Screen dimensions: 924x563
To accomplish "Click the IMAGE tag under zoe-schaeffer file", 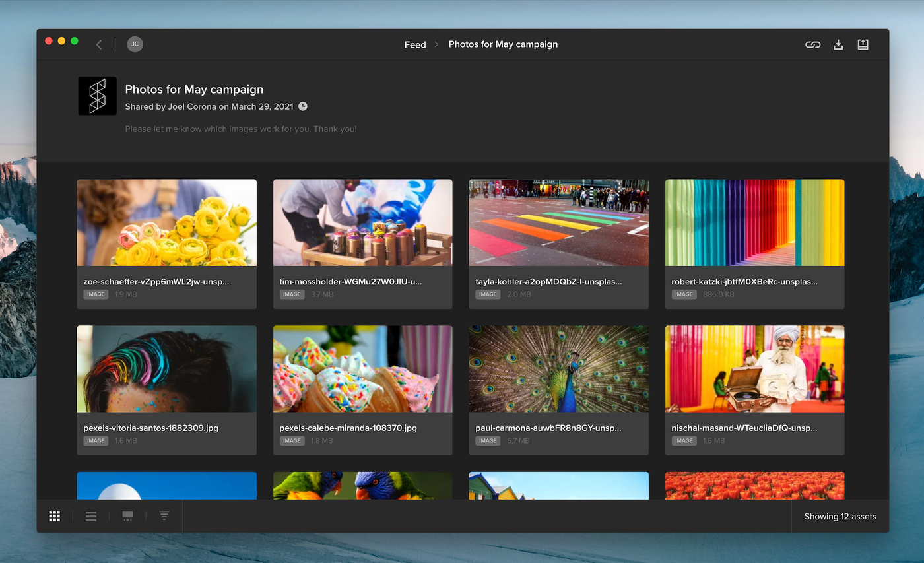I will (96, 294).
